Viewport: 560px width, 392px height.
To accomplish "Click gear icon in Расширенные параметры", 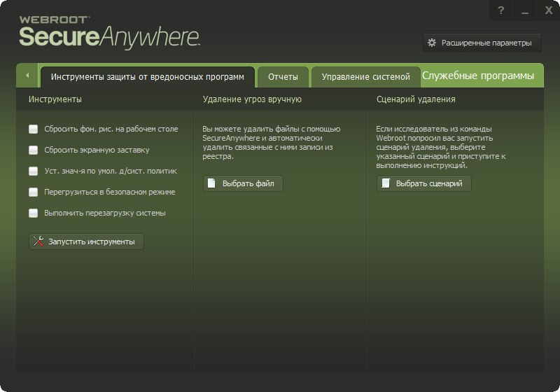I will click(432, 43).
